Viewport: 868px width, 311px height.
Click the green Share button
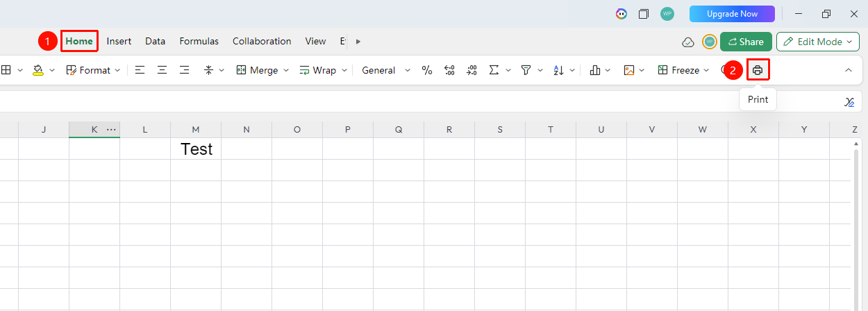746,42
